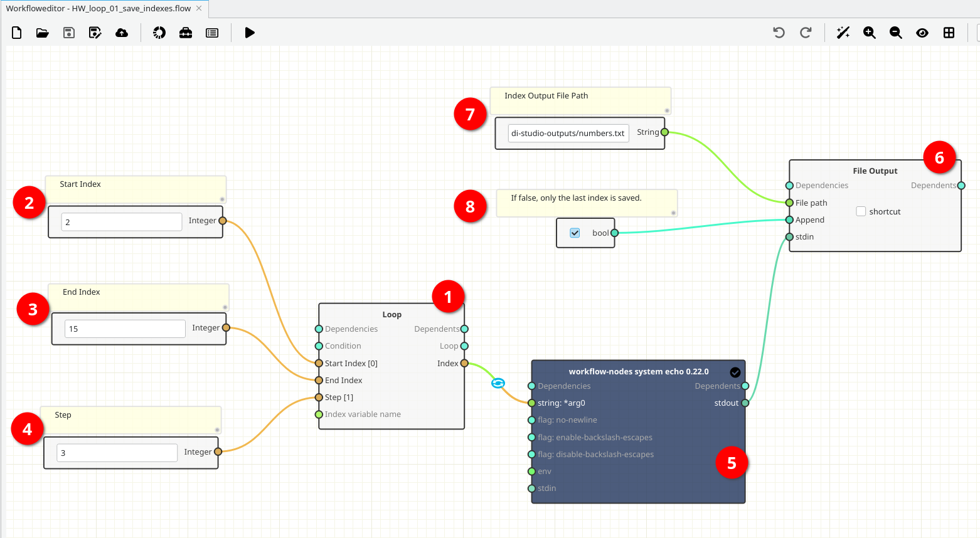Toggle the eye visibility icon in the toolbar
The height and width of the screenshot is (538, 980).
tap(922, 33)
